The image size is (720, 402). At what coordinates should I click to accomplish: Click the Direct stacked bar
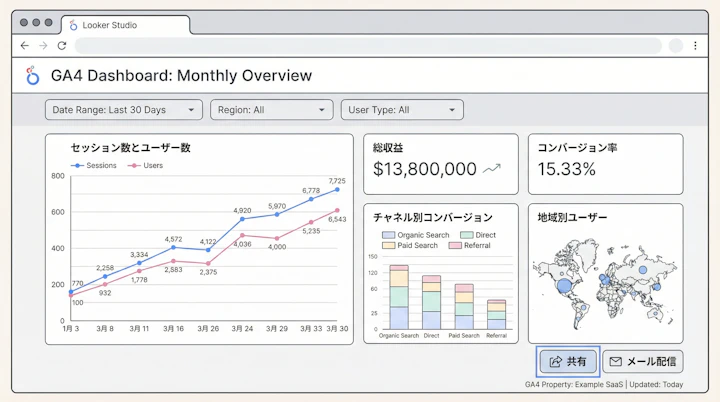tap(432, 302)
